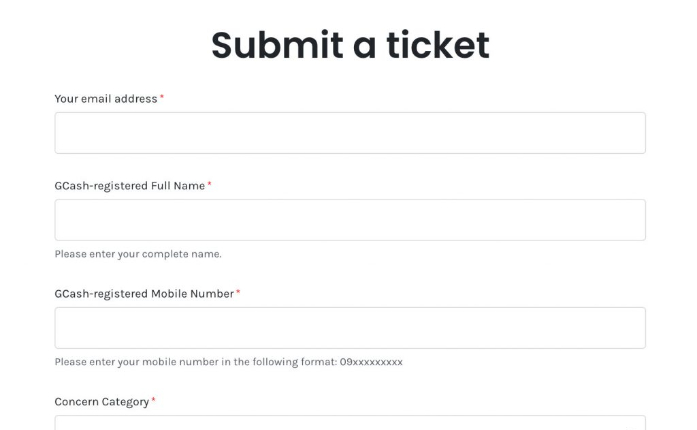Click the red asterisk next to Concern Category

153,401
